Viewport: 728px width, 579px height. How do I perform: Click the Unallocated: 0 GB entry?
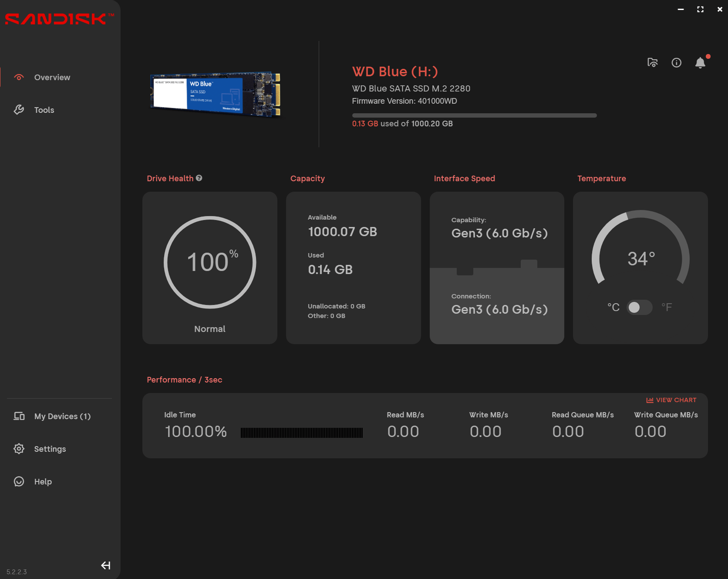[337, 306]
